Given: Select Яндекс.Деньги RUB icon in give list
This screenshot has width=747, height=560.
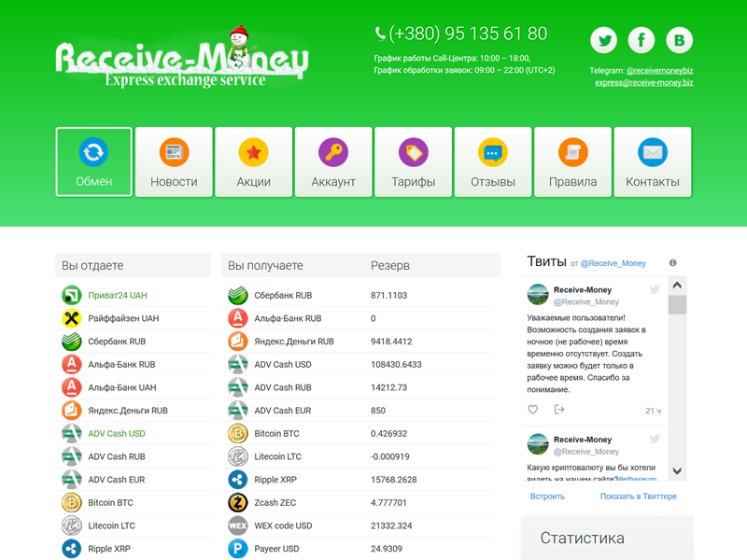Looking at the screenshot, I should pos(72,411).
